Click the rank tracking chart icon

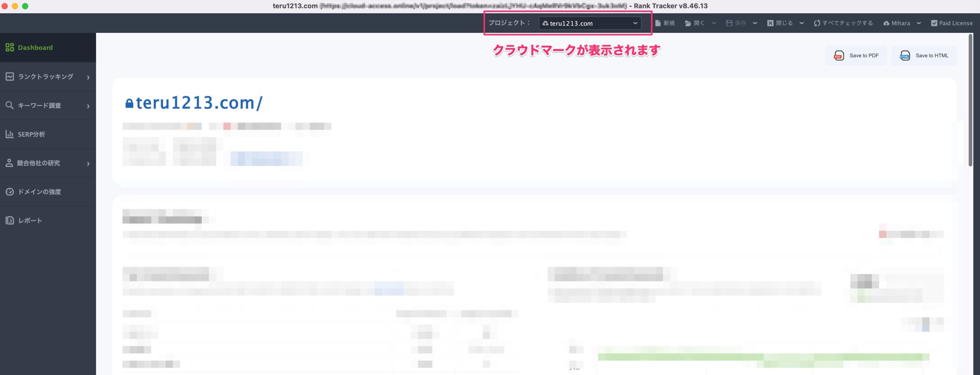[10, 77]
